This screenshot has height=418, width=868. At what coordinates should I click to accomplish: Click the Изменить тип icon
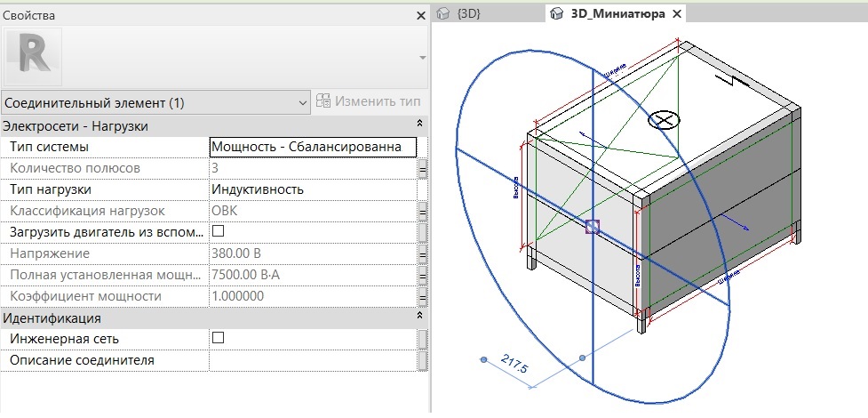[323, 101]
